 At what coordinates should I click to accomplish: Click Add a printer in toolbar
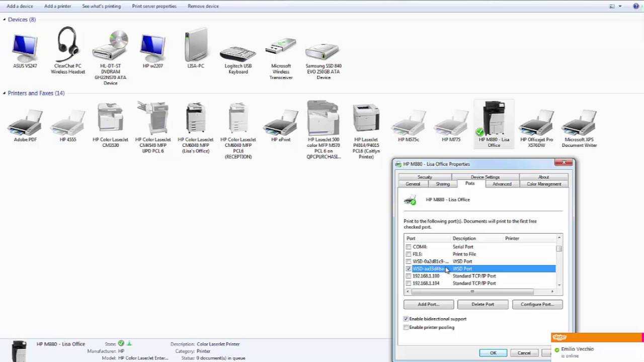57,7
